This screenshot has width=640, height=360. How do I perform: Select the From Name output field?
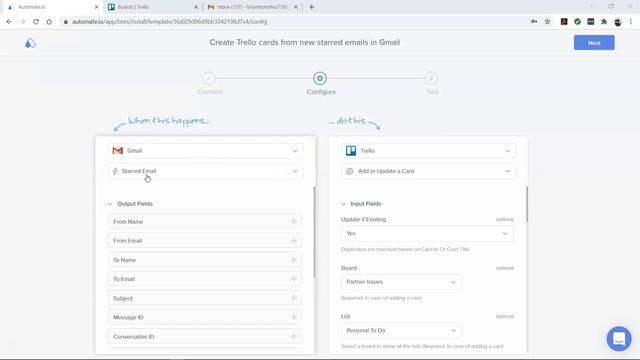click(x=204, y=221)
